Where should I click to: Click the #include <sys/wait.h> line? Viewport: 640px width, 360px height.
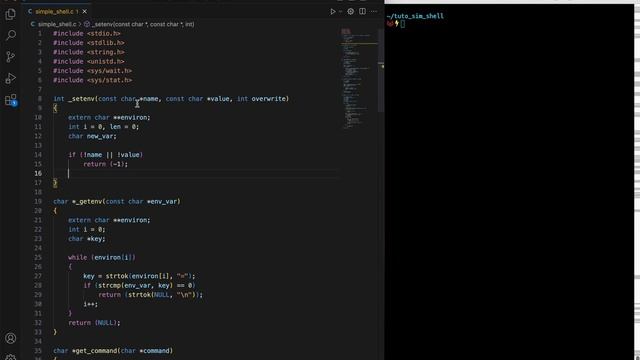[92, 71]
